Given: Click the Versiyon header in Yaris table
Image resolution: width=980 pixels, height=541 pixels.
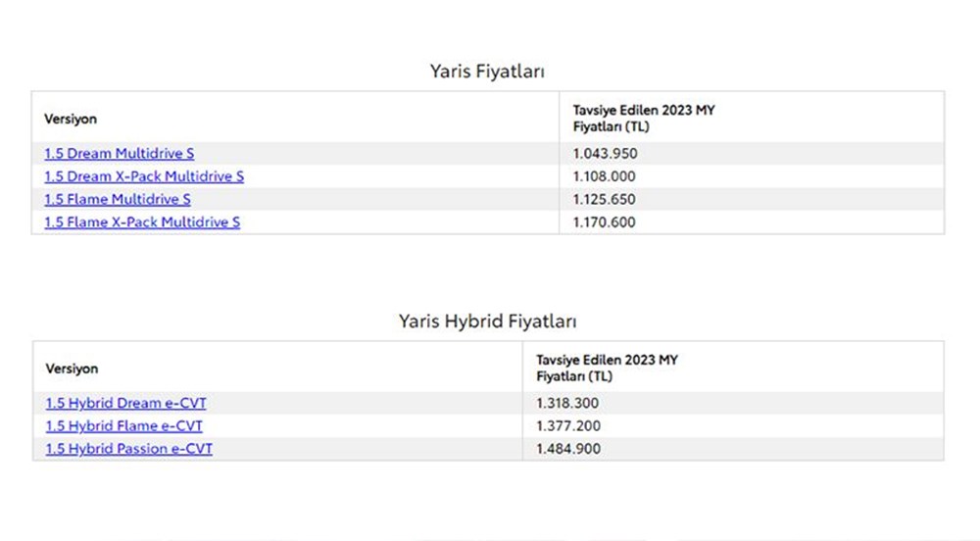Looking at the screenshot, I should (71, 119).
